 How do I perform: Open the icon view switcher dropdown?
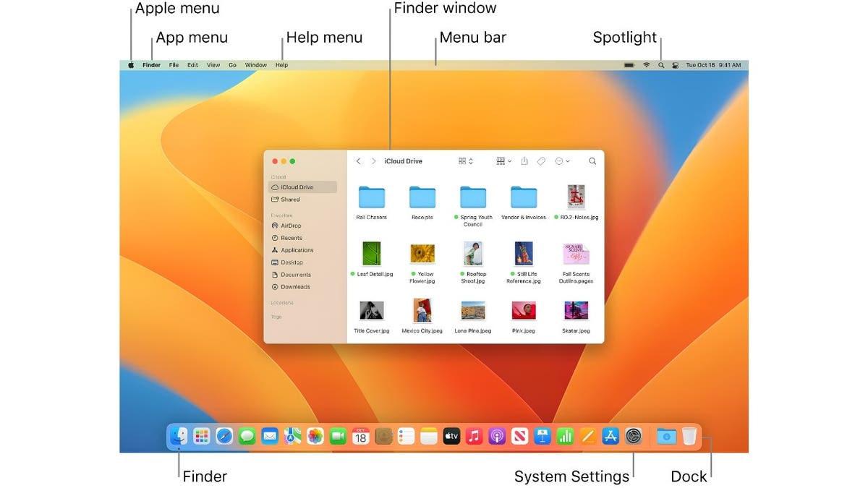[466, 161]
